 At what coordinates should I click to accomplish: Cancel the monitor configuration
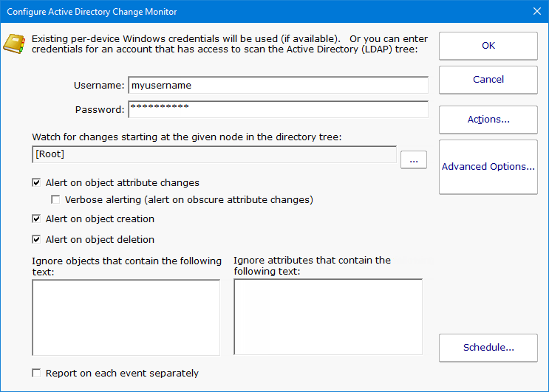point(488,80)
